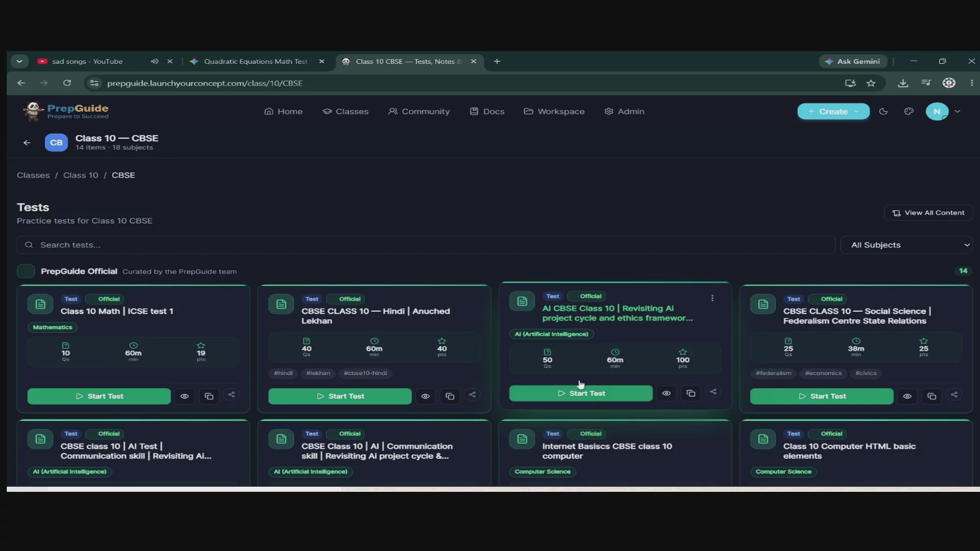Start Test for Social Science Federalism

[822, 396]
